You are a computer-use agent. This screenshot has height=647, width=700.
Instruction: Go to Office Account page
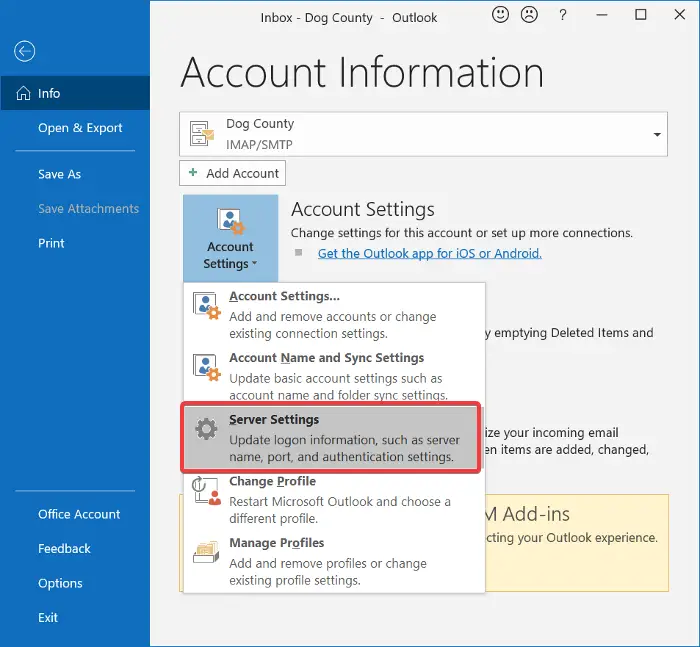coord(79,514)
